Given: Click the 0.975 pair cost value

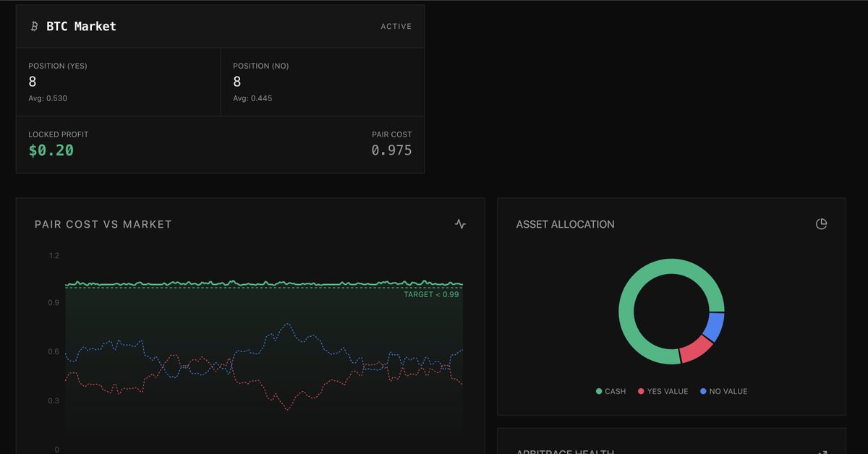Looking at the screenshot, I should tap(391, 150).
